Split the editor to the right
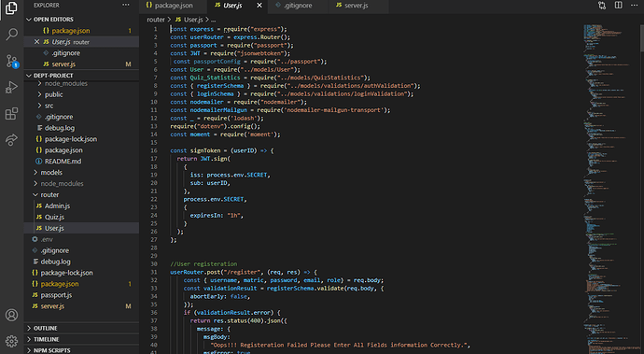 (x=618, y=6)
